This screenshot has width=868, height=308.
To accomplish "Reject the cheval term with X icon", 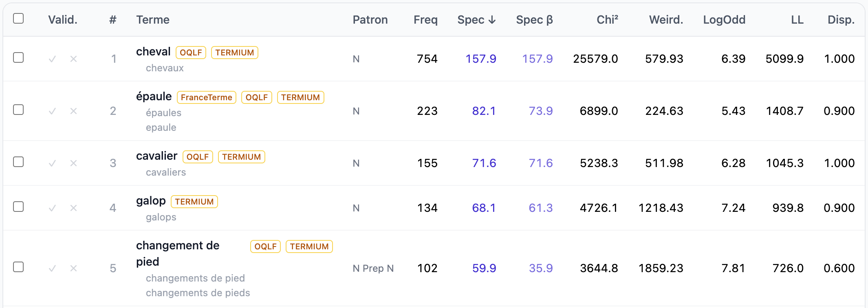I will 73,59.
